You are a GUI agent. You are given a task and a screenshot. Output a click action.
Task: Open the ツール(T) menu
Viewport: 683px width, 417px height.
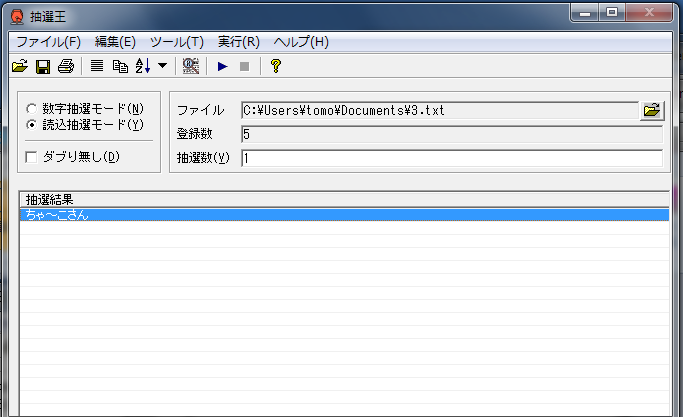(177, 42)
